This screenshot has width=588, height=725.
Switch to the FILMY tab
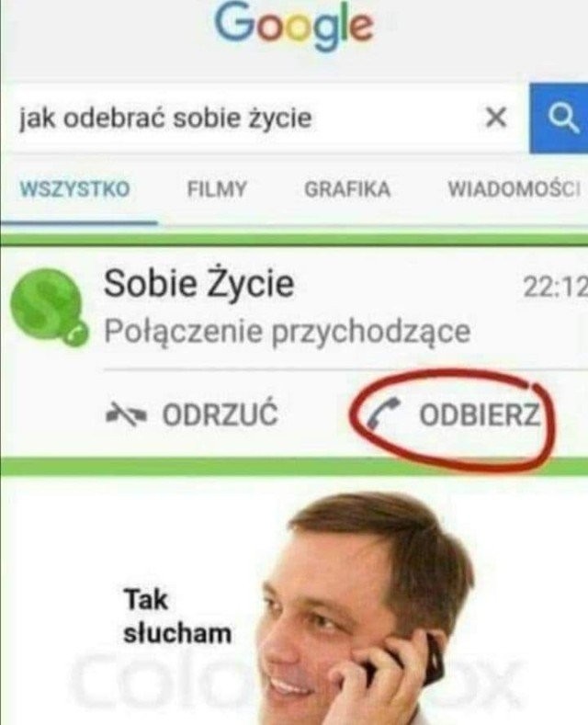[x=217, y=189]
